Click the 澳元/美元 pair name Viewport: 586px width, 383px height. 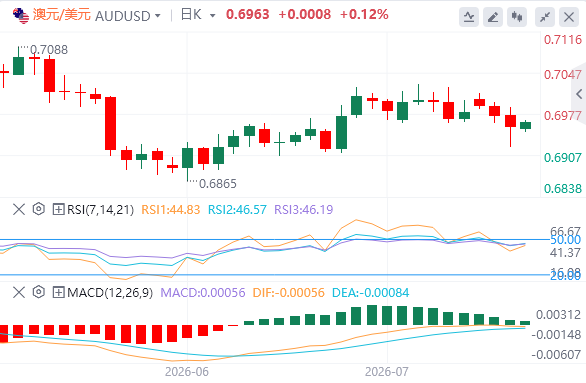click(x=62, y=15)
